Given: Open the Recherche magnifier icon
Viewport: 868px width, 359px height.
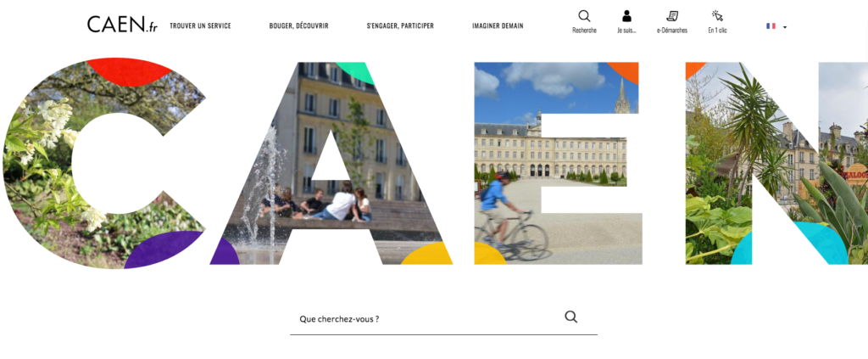Looking at the screenshot, I should point(584,16).
